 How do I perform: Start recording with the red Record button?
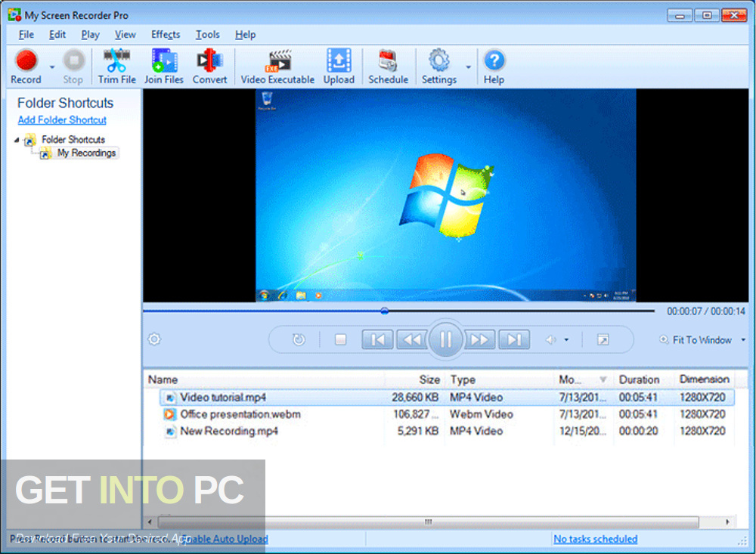[26, 67]
